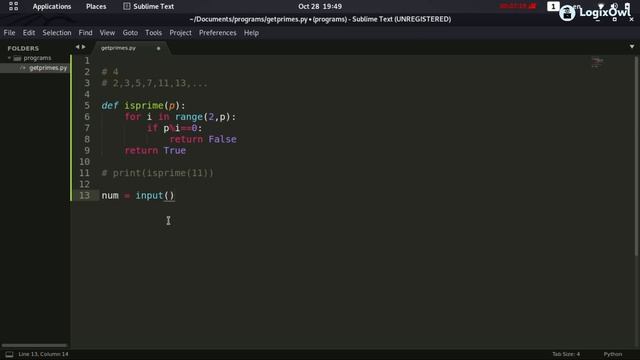640x360 pixels.
Task: Change the Python syntax selector
Action: (x=613, y=354)
